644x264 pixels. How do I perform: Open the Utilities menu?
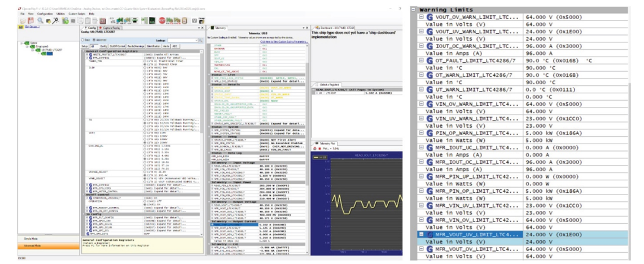click(60, 13)
